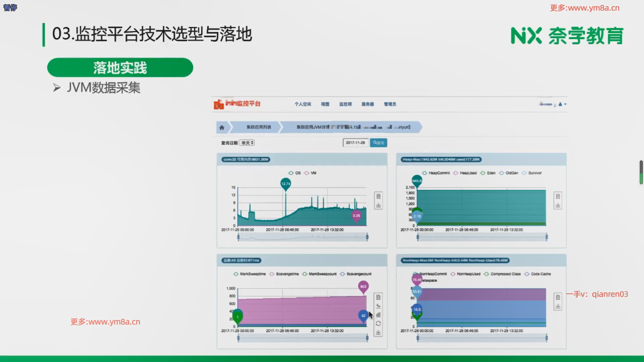Click home icon in breadcrumb
644x362 pixels.
click(x=222, y=127)
